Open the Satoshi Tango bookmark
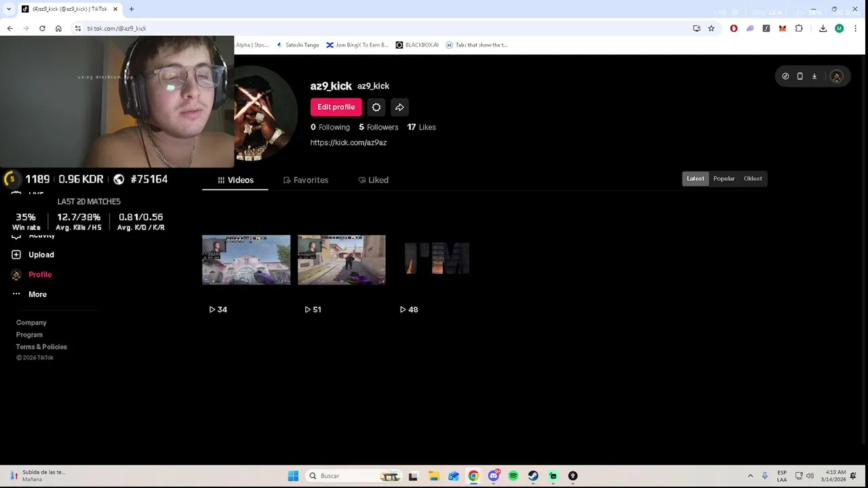868x488 pixels. [x=298, y=45]
